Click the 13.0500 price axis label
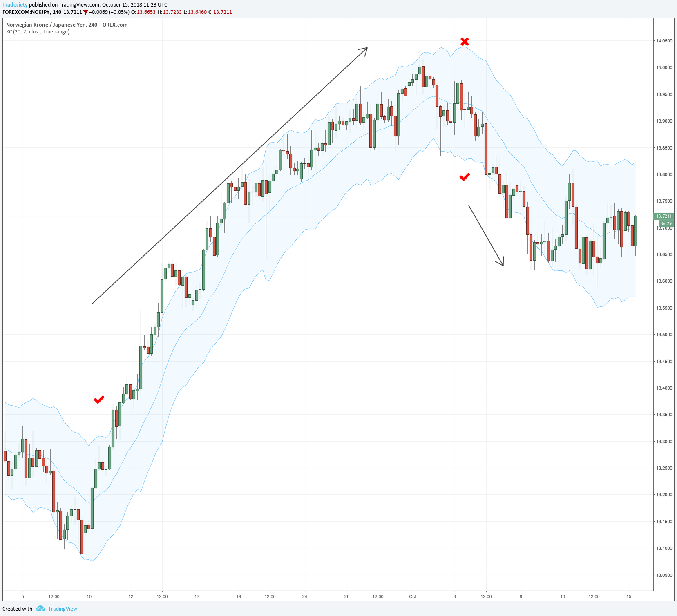The height and width of the screenshot is (616, 677). click(664, 575)
